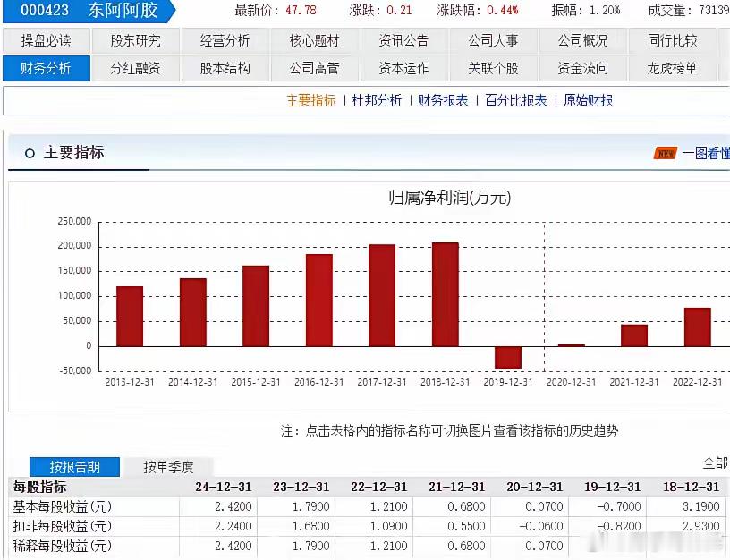
Task: Click the 2021-12-31 profit bar
Action: pyautogui.click(x=634, y=335)
